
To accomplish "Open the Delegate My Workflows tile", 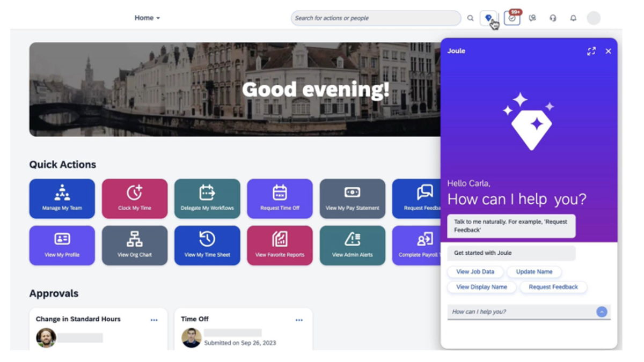I will 207,198.
